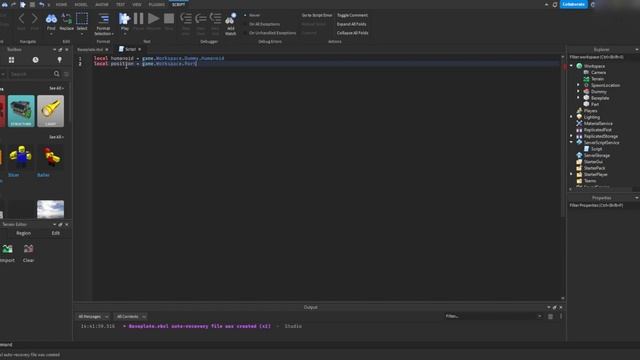640x360 pixels.
Task: Open Toolbox Marketplace grid tab icon
Action: (x=11, y=60)
